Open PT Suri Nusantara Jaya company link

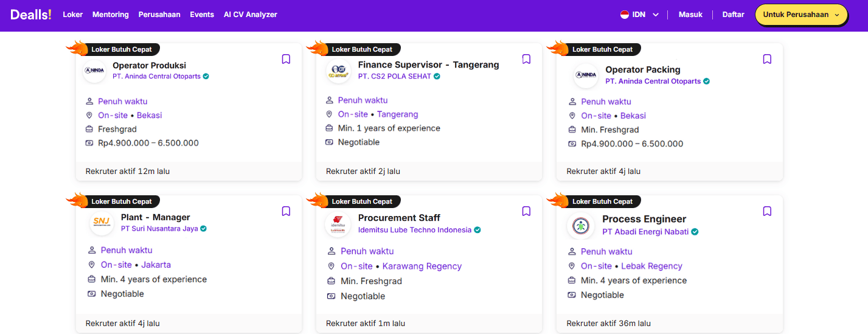(x=159, y=229)
